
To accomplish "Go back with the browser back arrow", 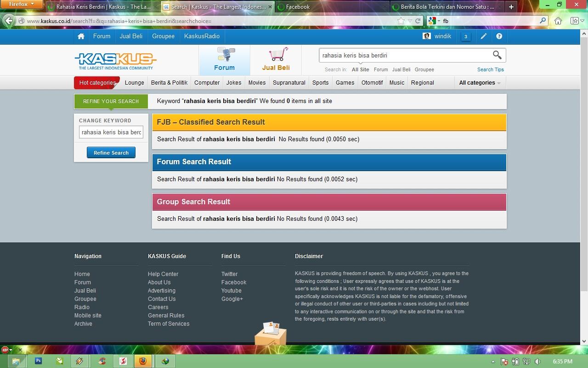I will (x=9, y=21).
